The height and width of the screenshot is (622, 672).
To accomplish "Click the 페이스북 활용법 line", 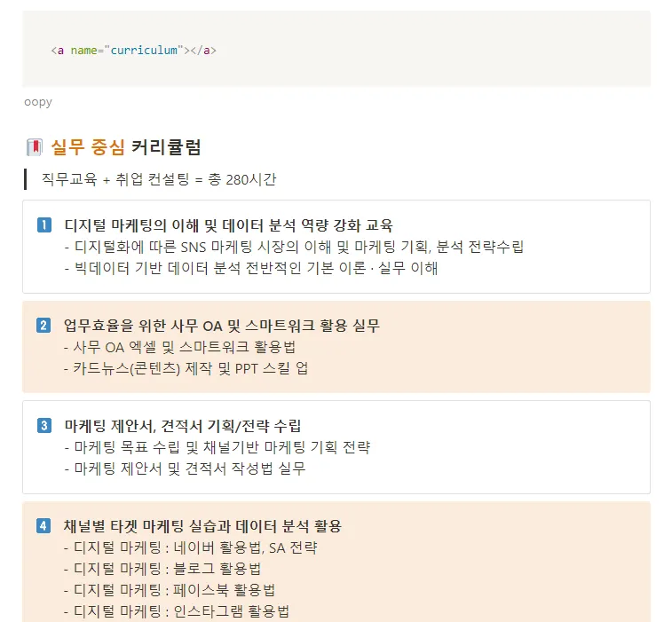I will click(170, 590).
